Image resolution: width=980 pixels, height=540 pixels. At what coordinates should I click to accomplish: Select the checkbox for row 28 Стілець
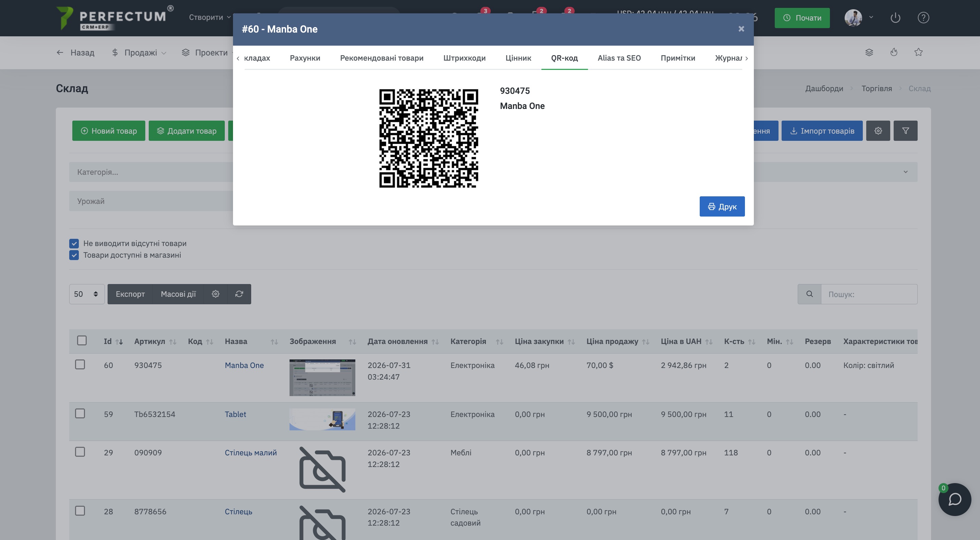coord(80,511)
